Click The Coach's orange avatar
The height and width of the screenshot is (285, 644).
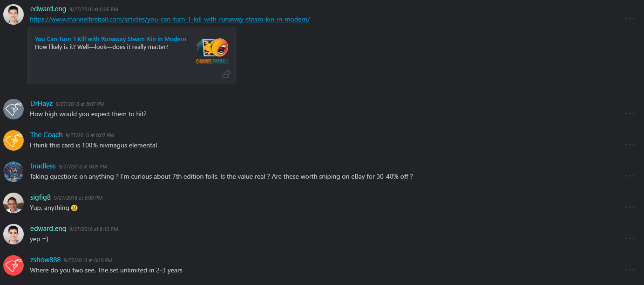[x=14, y=140]
